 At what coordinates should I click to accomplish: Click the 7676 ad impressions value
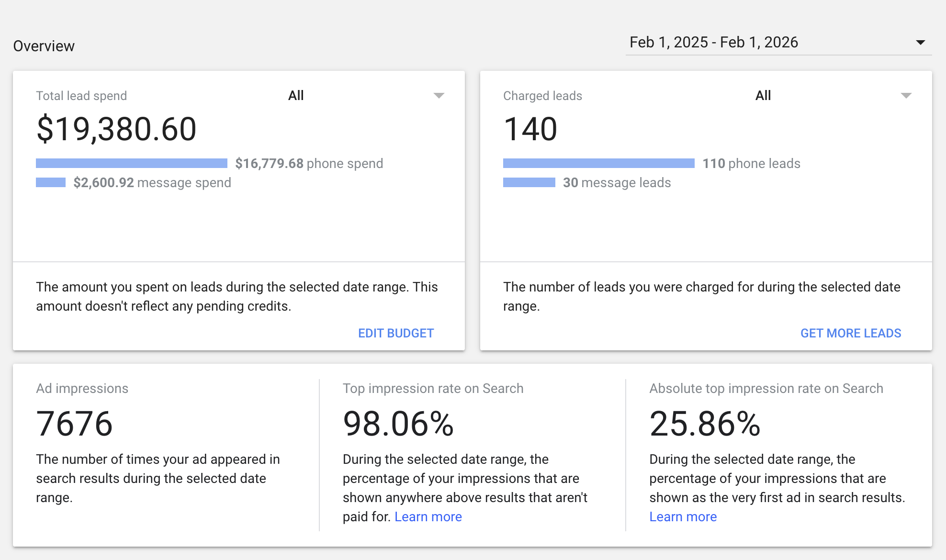[74, 424]
